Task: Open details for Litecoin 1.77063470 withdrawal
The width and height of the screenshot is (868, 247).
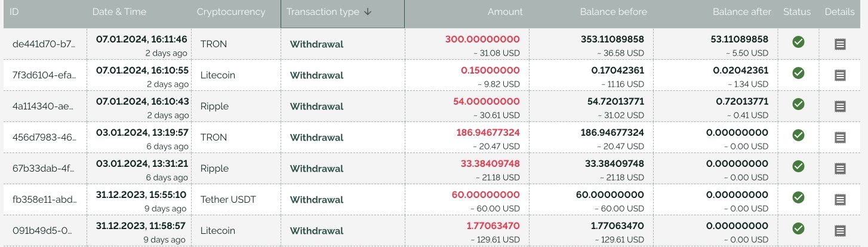Action: pos(840,231)
